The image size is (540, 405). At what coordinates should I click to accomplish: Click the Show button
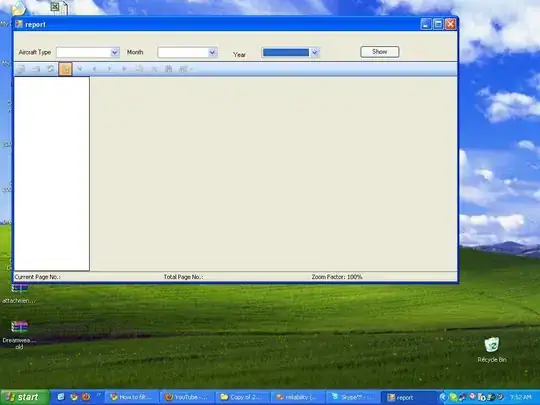[x=380, y=52]
